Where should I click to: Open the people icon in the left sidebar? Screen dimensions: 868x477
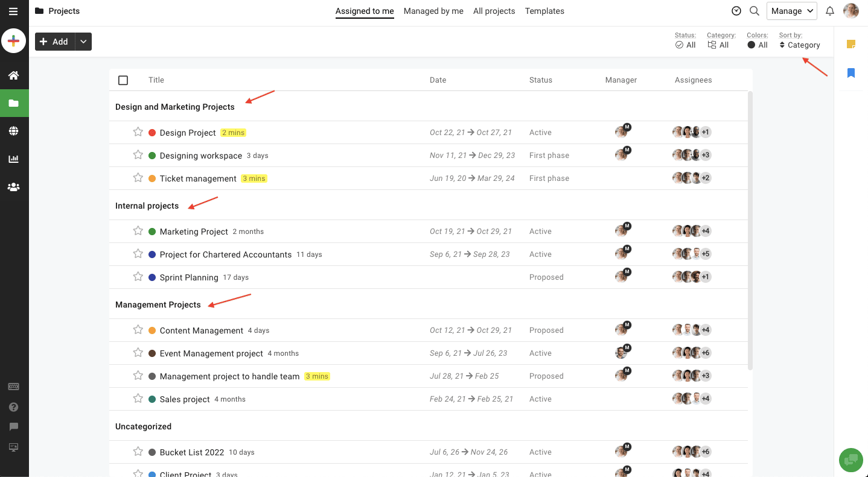click(13, 187)
